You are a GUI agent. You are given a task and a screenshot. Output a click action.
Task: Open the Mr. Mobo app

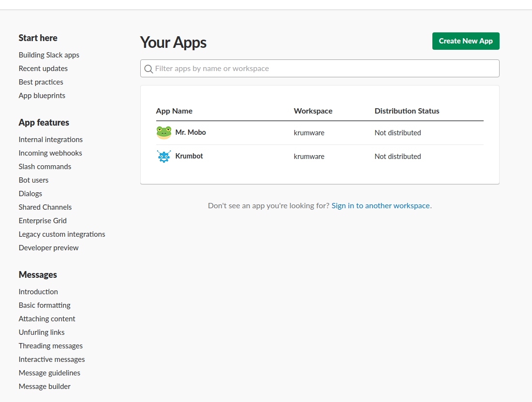[191, 132]
